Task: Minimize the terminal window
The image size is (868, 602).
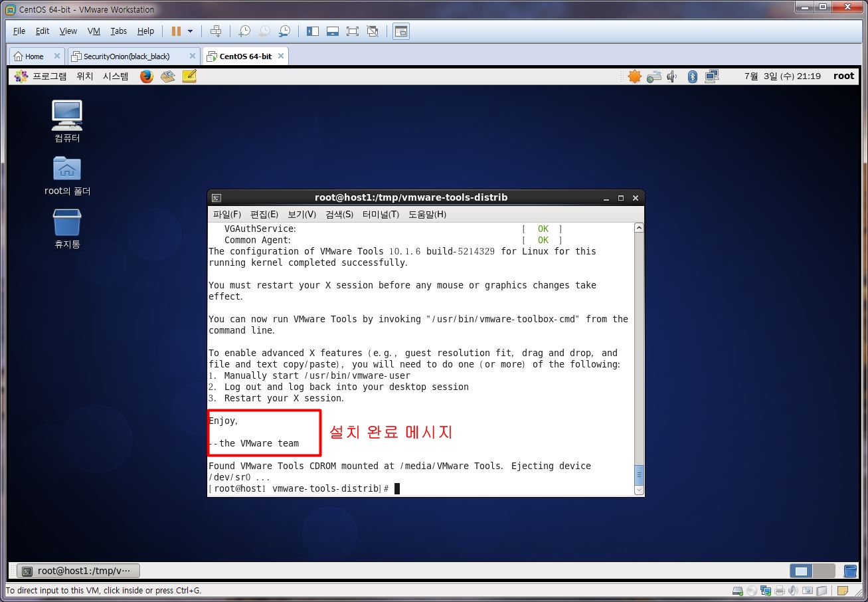Action: (607, 198)
